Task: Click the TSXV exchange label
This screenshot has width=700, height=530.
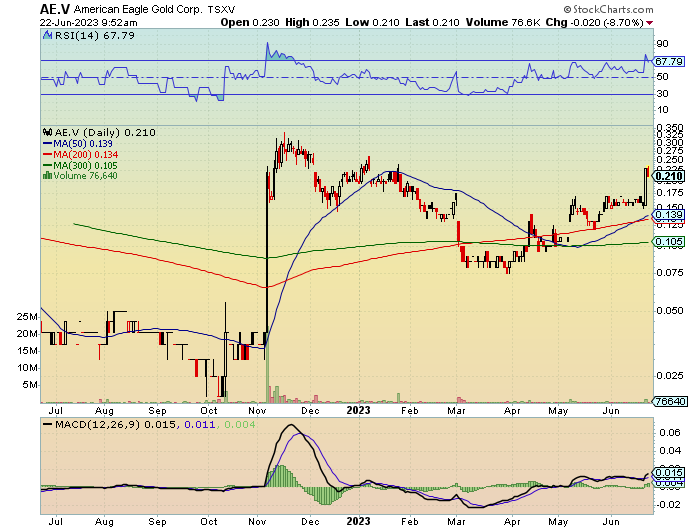Action: (221, 9)
